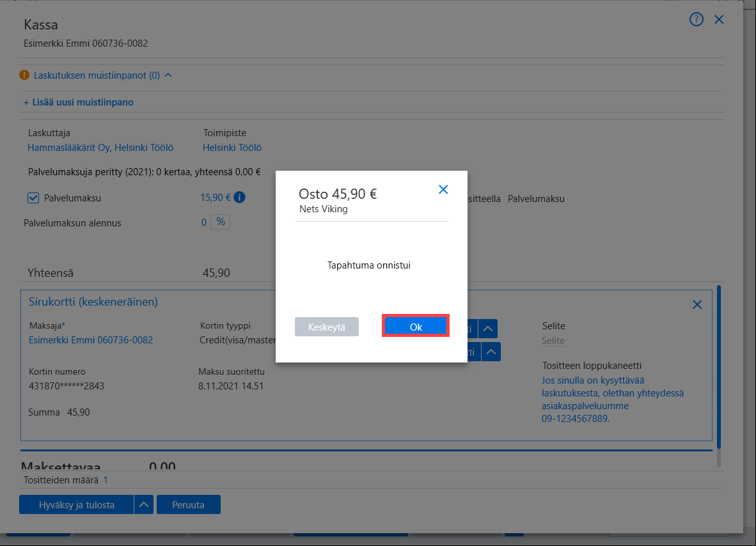756x546 pixels.
Task: Remove the Sirukortti payment section with X
Action: [x=697, y=304]
